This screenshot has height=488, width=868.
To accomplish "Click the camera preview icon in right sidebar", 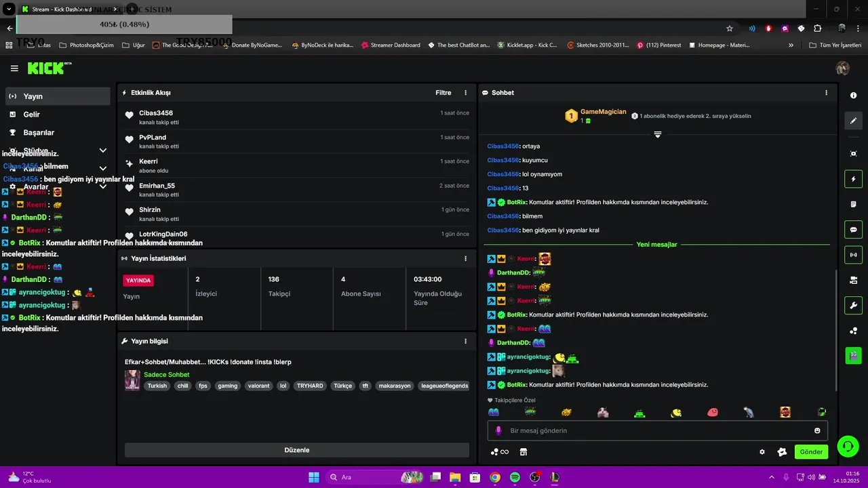I will (x=854, y=280).
